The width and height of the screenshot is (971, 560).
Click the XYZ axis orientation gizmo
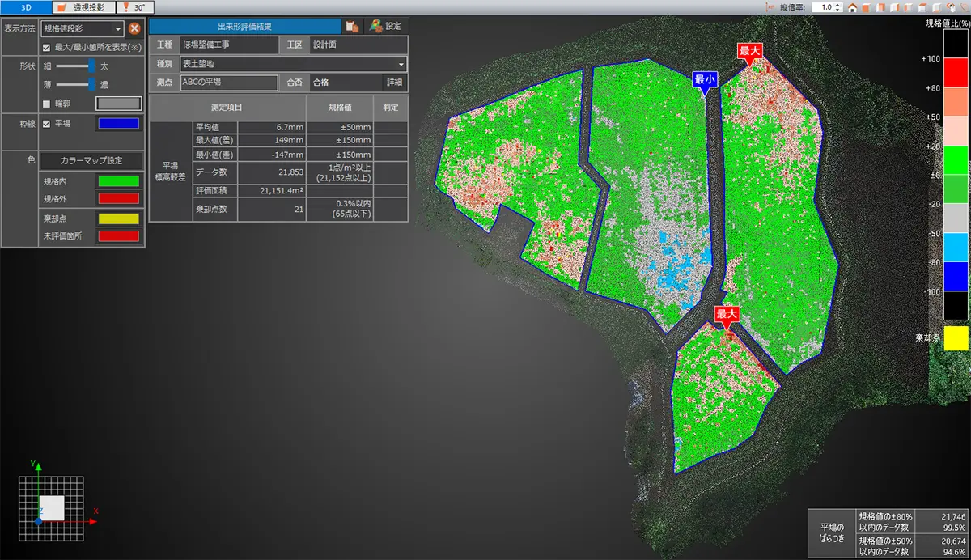point(52,507)
